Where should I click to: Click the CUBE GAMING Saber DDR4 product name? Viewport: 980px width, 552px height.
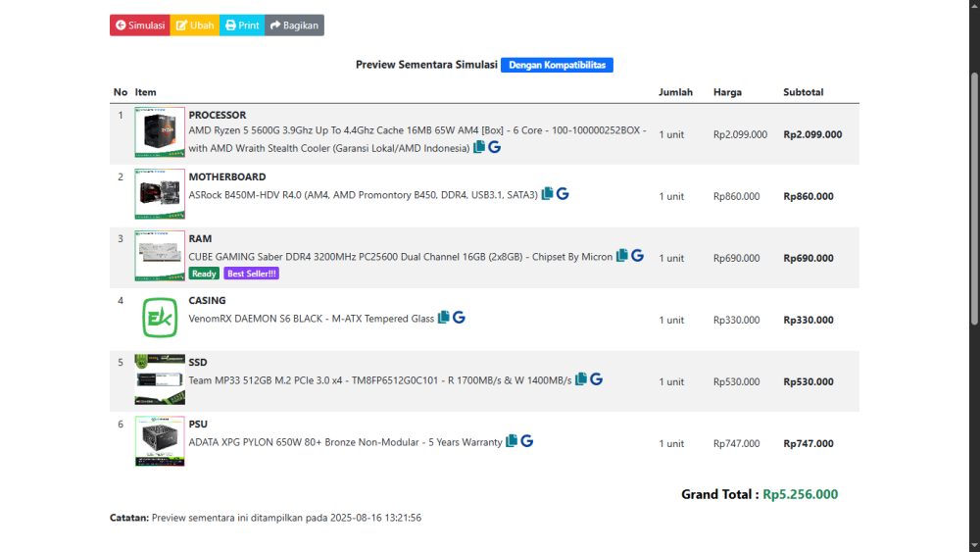tap(401, 257)
